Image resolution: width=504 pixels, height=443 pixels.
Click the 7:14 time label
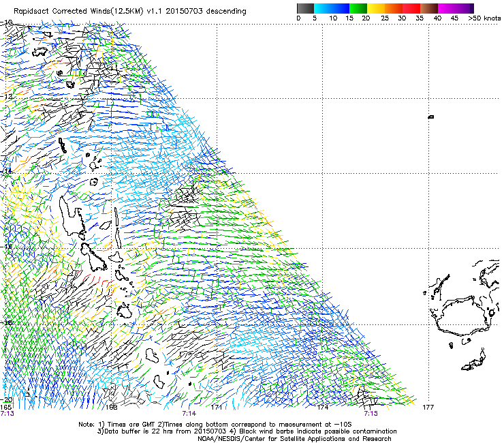(189, 414)
